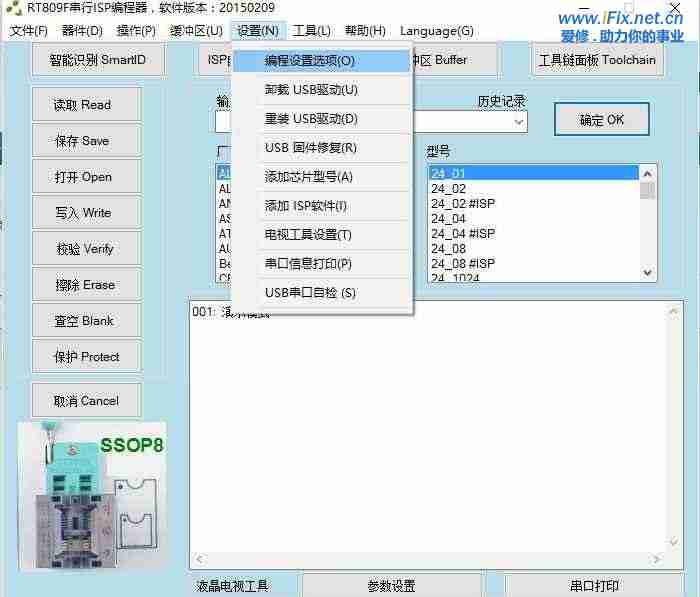Open the 文件(F) menu
700x597 pixels.
pyautogui.click(x=29, y=31)
